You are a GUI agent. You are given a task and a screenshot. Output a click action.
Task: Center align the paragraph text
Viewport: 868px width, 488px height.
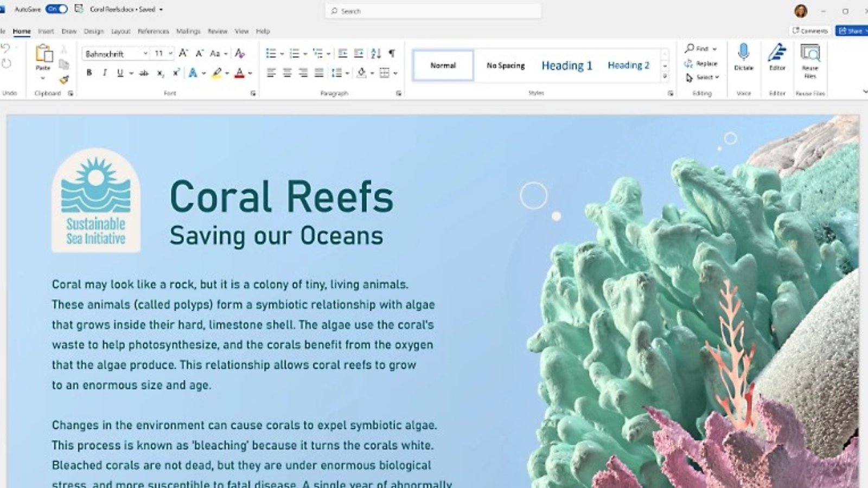[x=287, y=73]
